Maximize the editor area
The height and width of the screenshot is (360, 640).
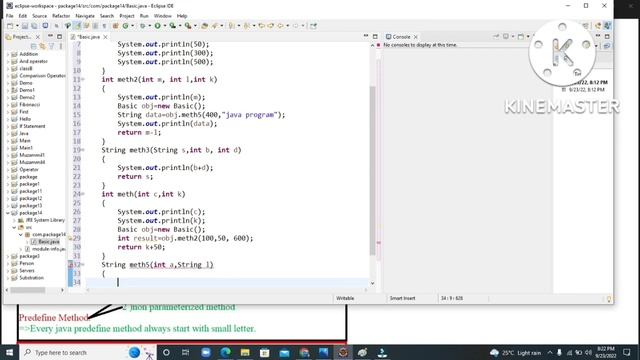[x=375, y=36]
